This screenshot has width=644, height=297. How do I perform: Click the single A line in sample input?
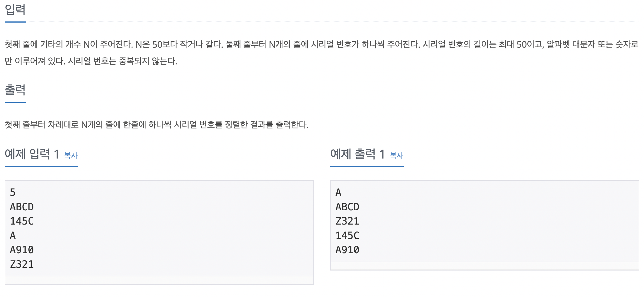point(13,236)
